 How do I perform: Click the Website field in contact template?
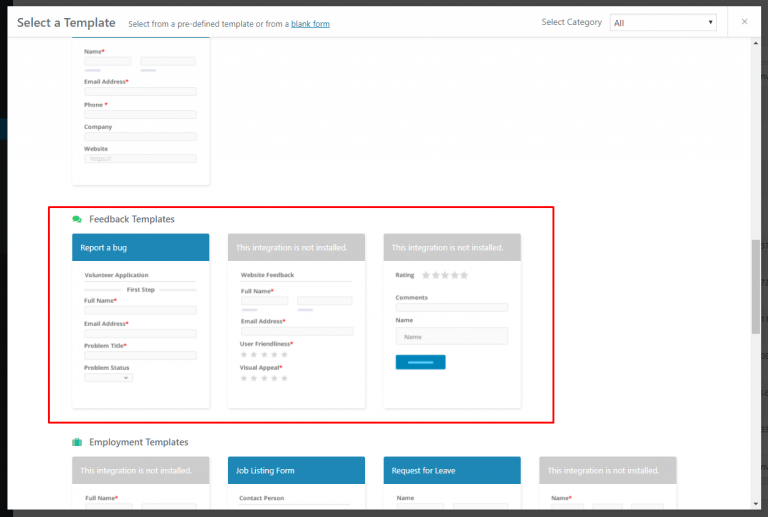coord(140,158)
